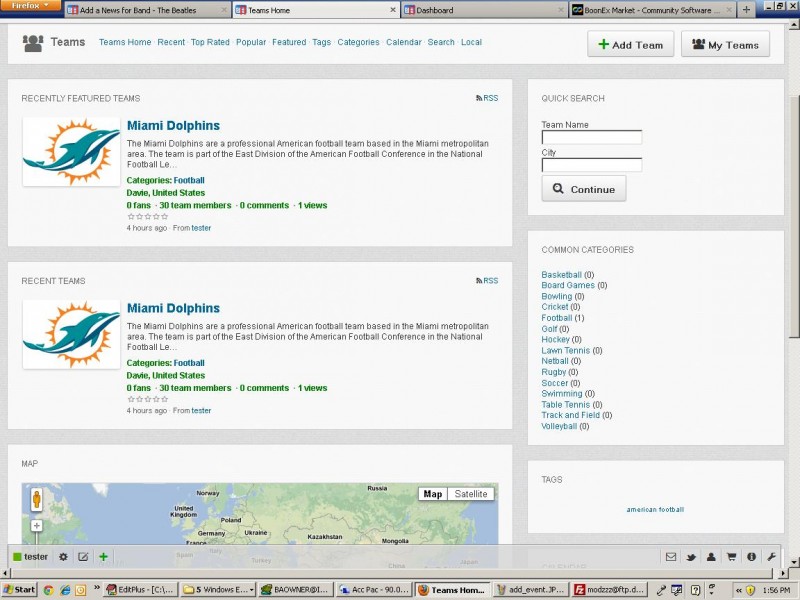Open the settings gear in the member toolbar

point(63,557)
